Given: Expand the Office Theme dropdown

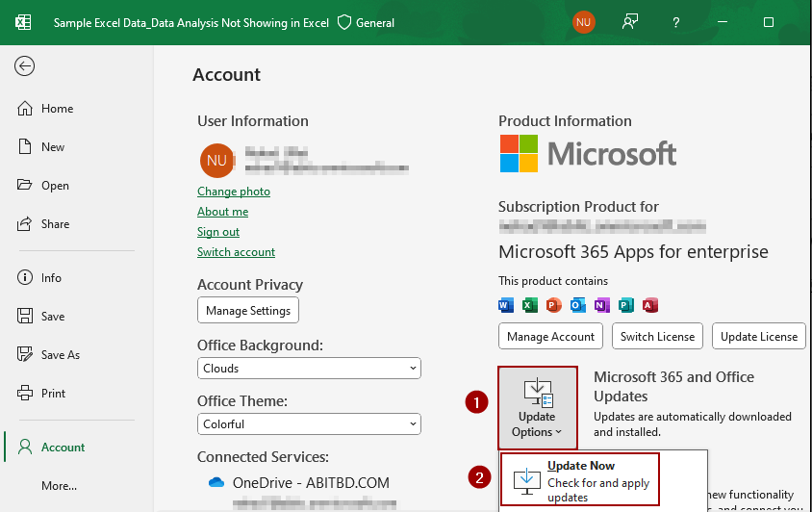Looking at the screenshot, I should (309, 424).
